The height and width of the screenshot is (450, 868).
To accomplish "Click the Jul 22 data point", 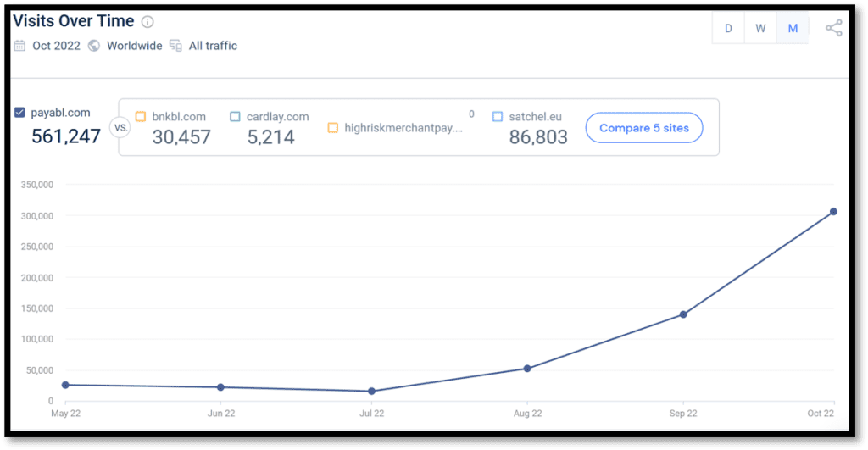I will (x=371, y=392).
